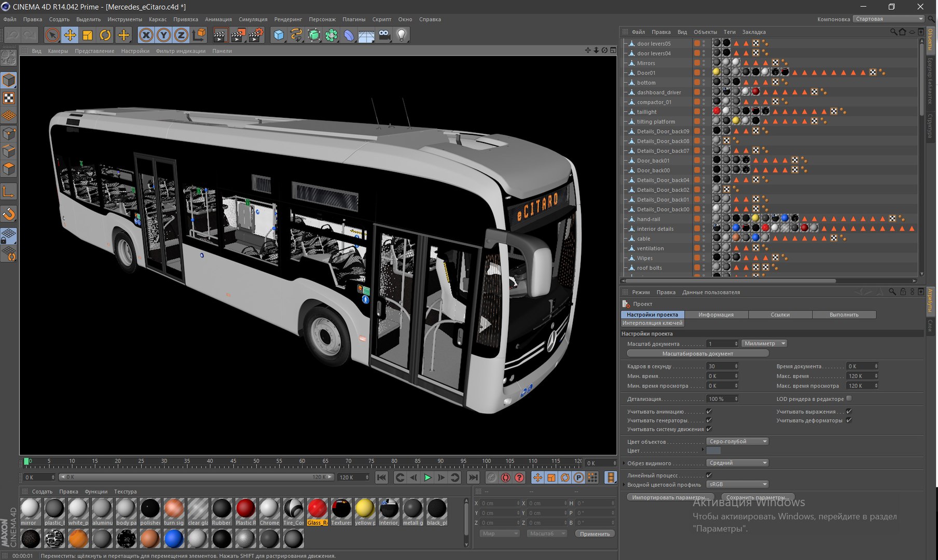Add a light object
This screenshot has height=560, width=938.
point(402,35)
